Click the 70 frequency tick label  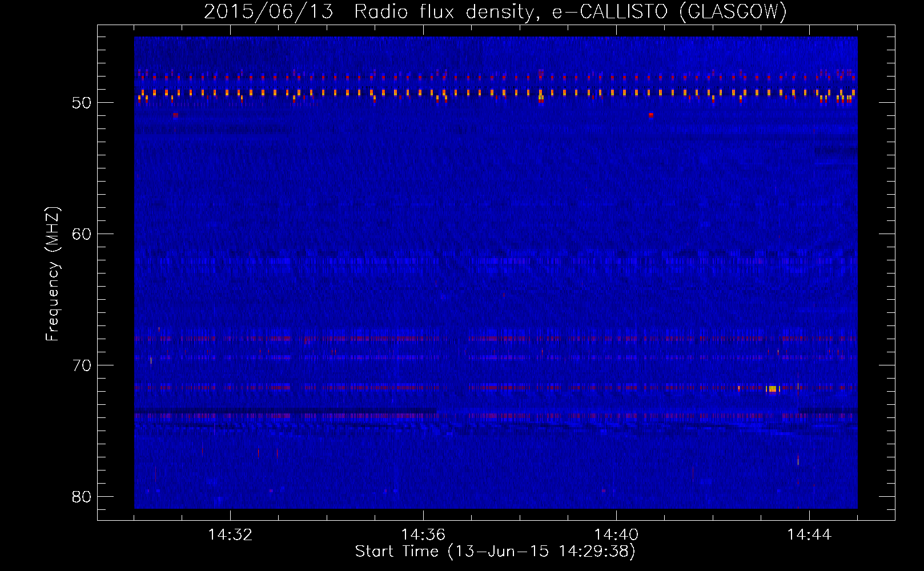pyautogui.click(x=82, y=365)
